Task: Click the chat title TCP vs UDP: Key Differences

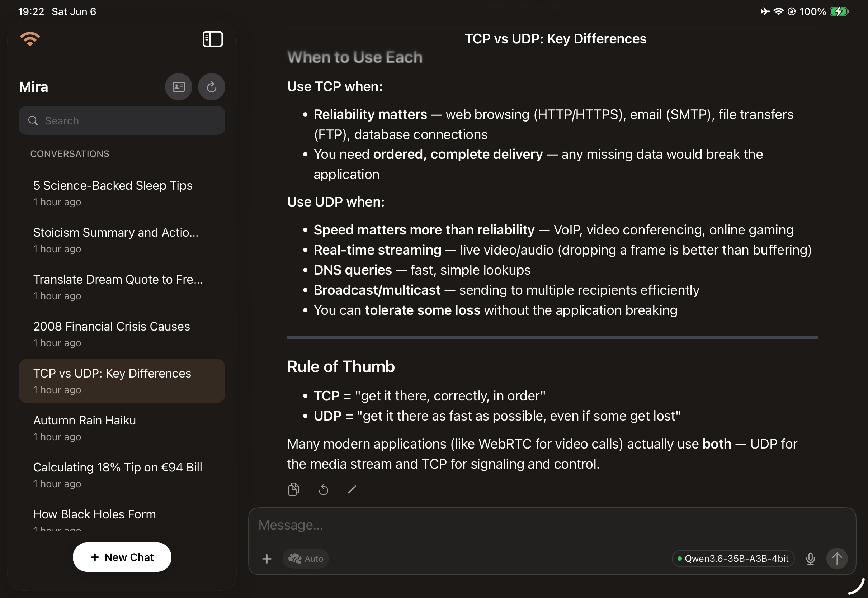Action: coord(556,39)
